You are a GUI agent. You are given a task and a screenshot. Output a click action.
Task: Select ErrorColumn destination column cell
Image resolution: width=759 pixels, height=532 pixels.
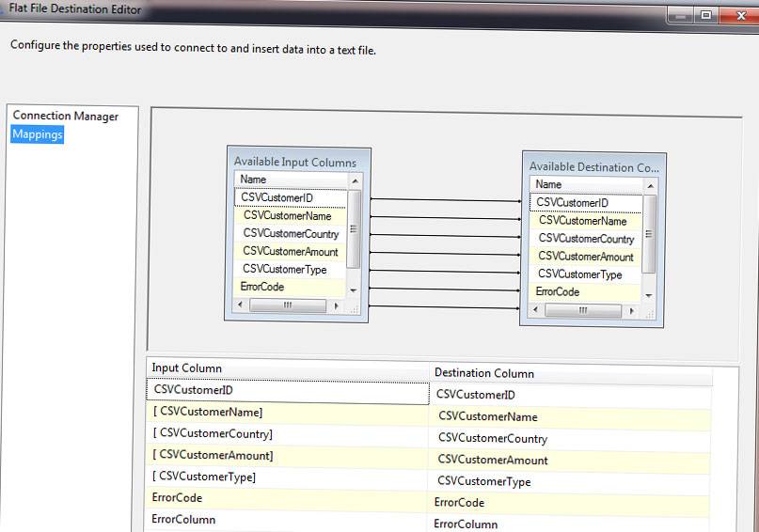(x=568, y=524)
